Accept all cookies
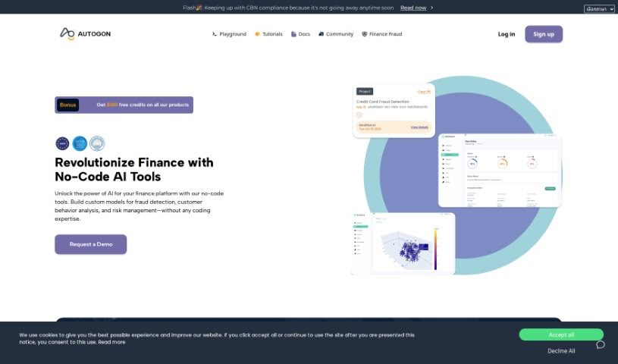The width and height of the screenshot is (618, 364). 561,334
